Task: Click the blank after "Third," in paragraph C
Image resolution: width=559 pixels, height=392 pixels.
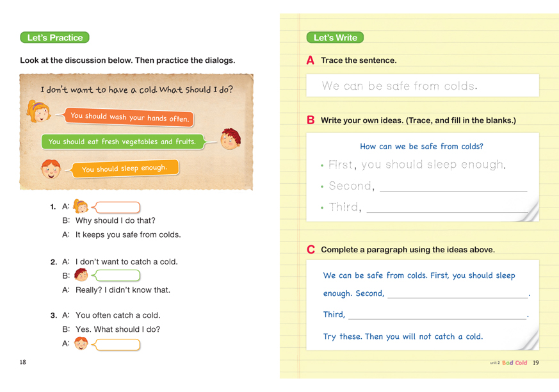Action: [x=437, y=314]
